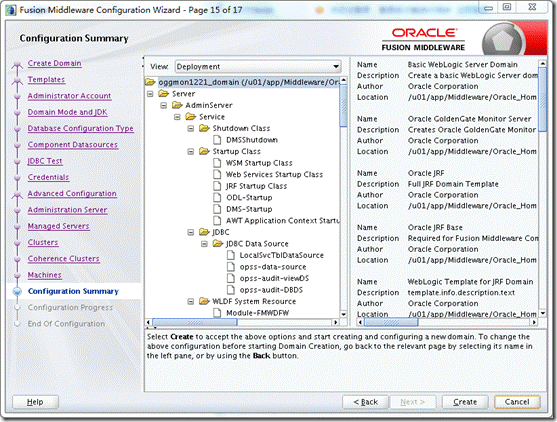The width and height of the screenshot is (557, 422).
Task: Click the Back button
Action: pos(366,402)
